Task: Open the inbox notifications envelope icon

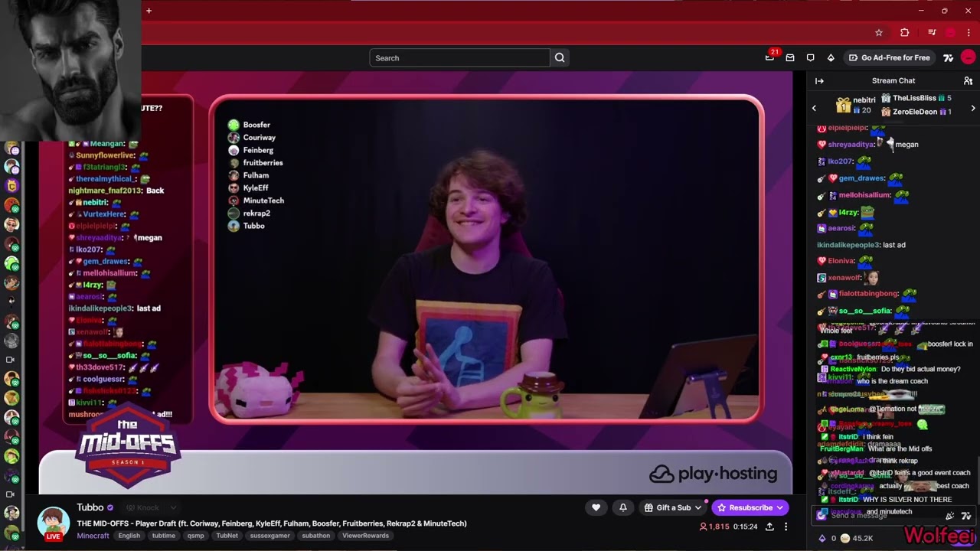Action: pyautogui.click(x=790, y=58)
